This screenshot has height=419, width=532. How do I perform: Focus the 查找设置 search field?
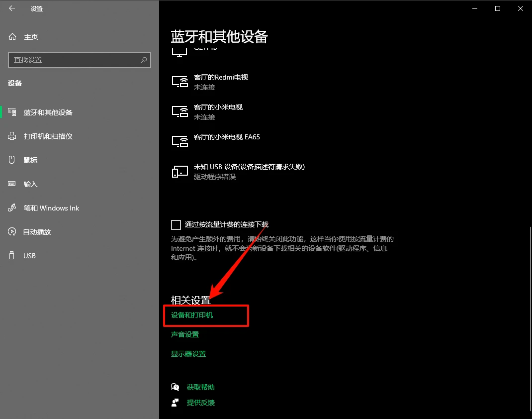(80, 60)
